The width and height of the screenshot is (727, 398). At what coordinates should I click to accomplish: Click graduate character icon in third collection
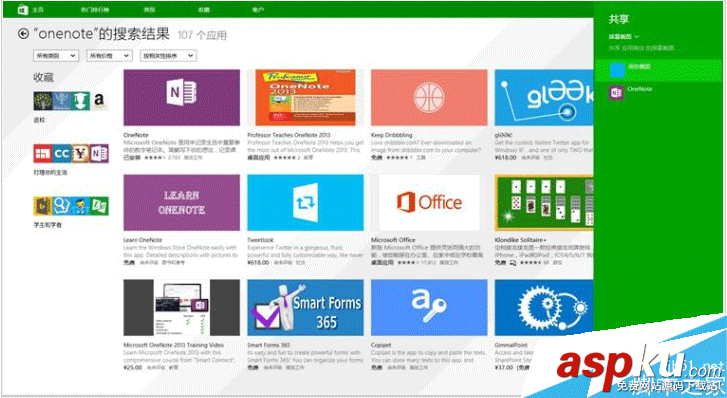(x=80, y=206)
